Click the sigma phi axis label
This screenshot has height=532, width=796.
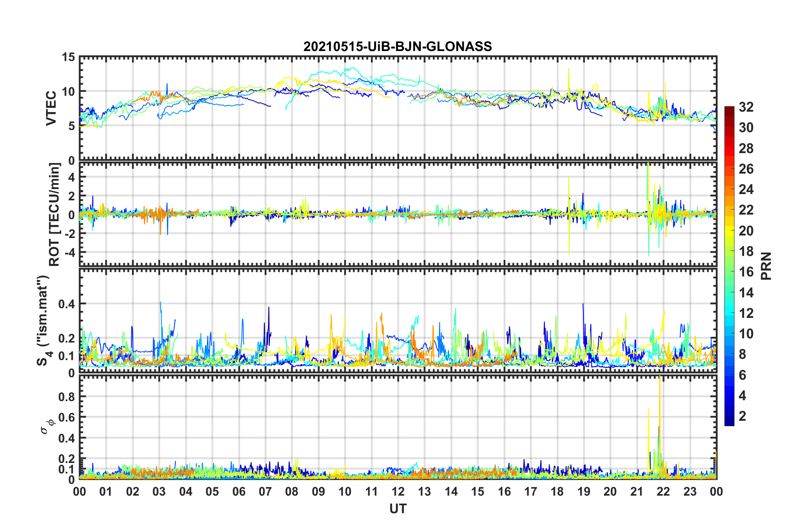[47, 427]
